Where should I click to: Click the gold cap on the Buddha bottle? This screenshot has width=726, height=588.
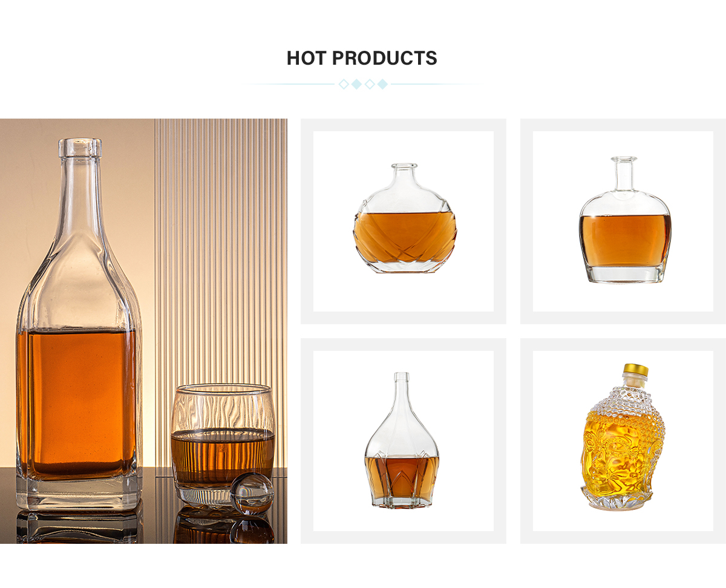[636, 370]
